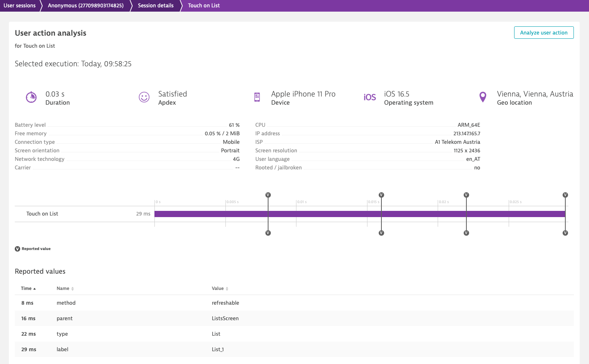Open Anonymous user breadcrumb
The width and height of the screenshot is (589, 364).
[86, 5]
